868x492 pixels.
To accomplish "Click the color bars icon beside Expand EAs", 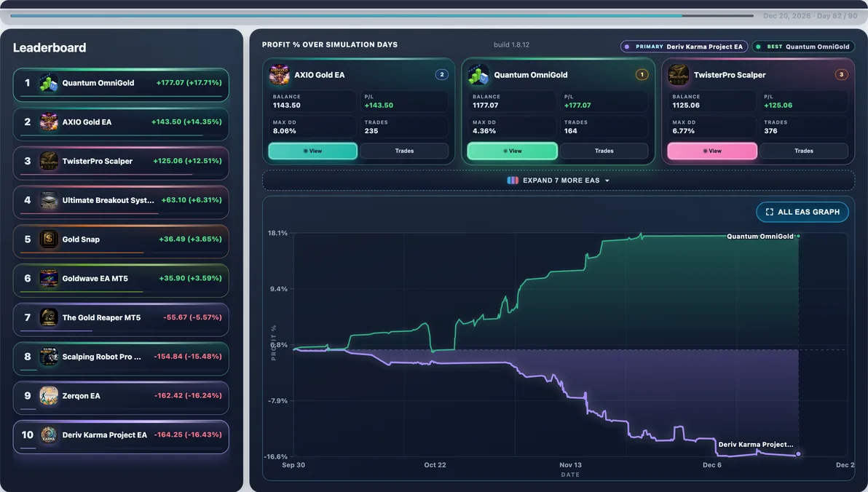I will [513, 180].
